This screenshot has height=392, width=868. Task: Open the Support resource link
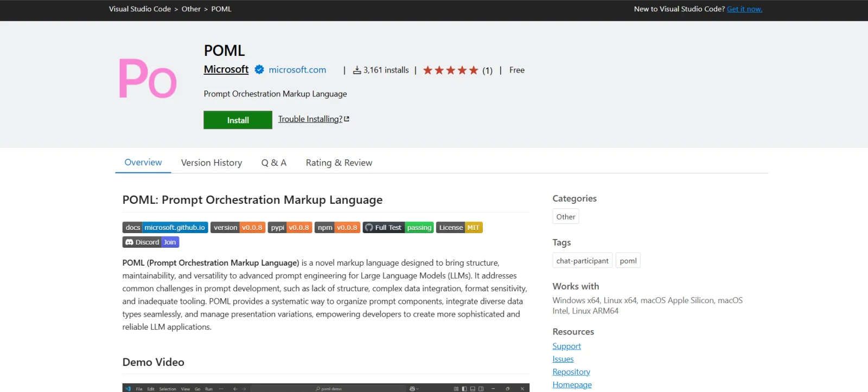(567, 346)
